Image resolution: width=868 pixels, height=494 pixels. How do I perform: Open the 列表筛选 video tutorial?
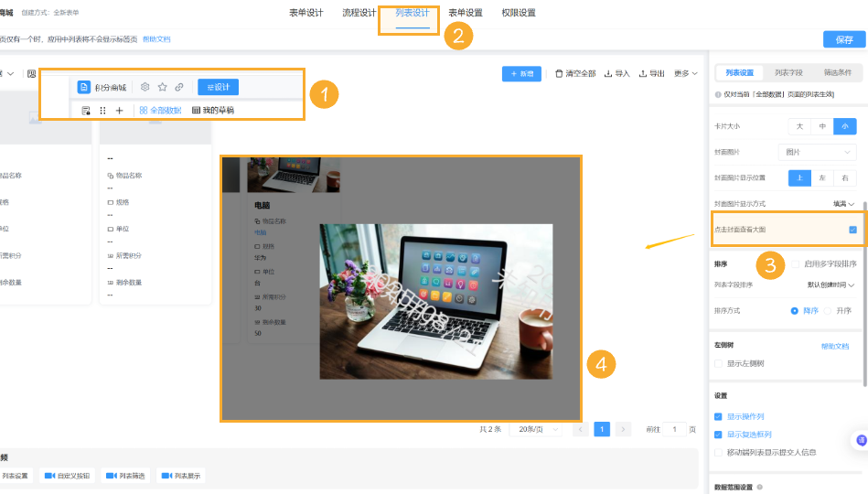click(125, 476)
